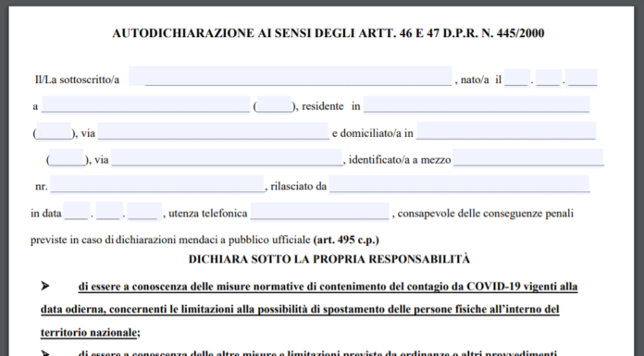Click the domicile province field on the "identificato/a" line

tap(67, 158)
